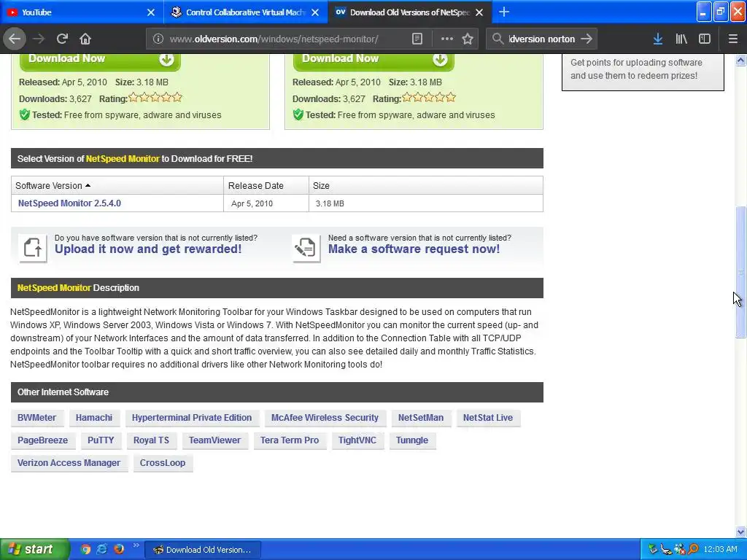Rate with the fifth star in right panel
Screen dimensions: 747x560
451,98
